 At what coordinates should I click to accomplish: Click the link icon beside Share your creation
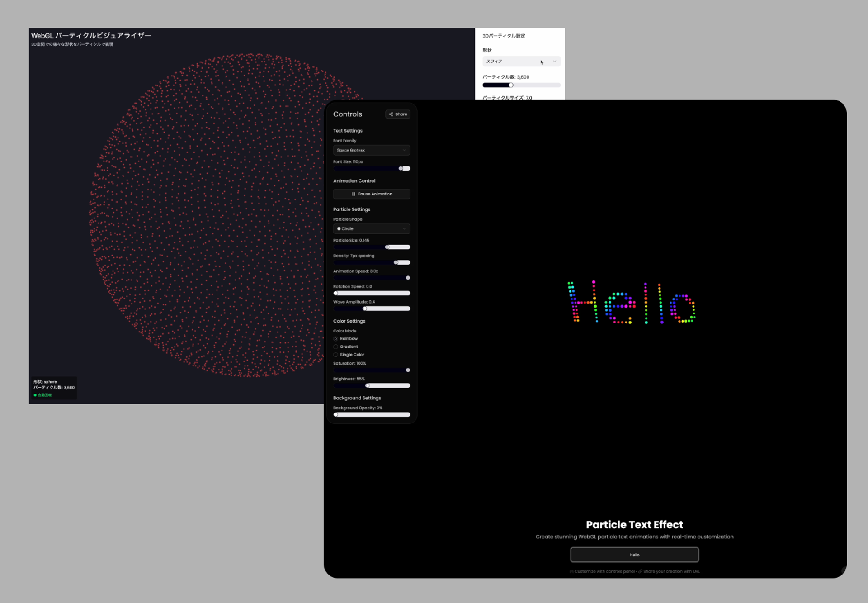(x=640, y=571)
